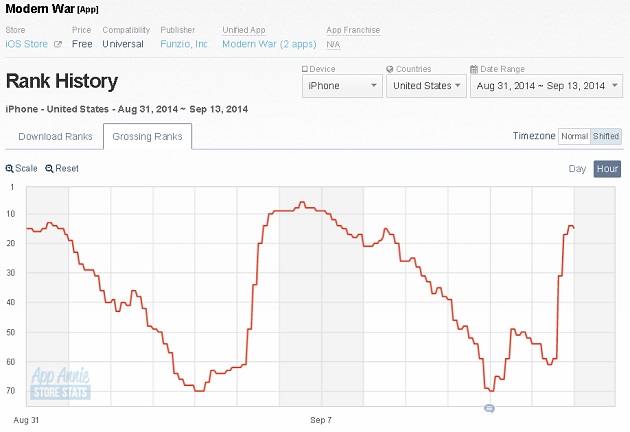Click the Unified App label

click(244, 30)
